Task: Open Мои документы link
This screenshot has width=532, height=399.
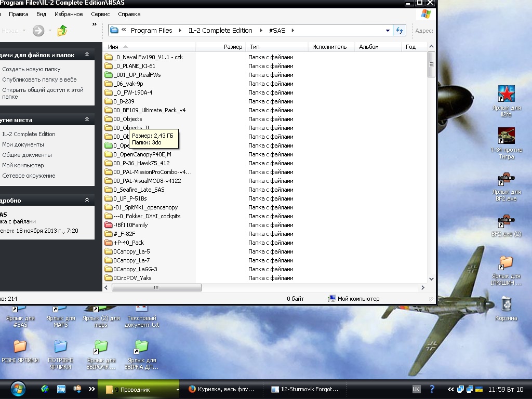Action: 23,144
